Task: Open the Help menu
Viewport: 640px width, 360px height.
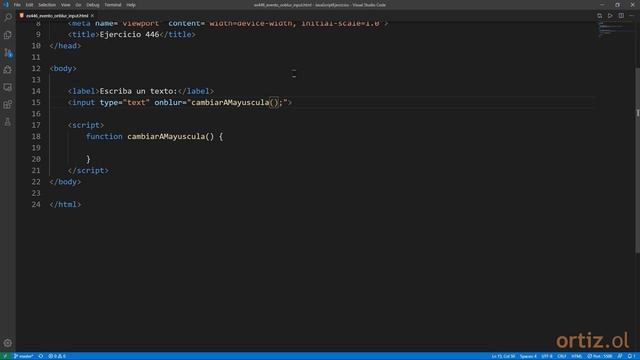Action: pyautogui.click(x=131, y=5)
